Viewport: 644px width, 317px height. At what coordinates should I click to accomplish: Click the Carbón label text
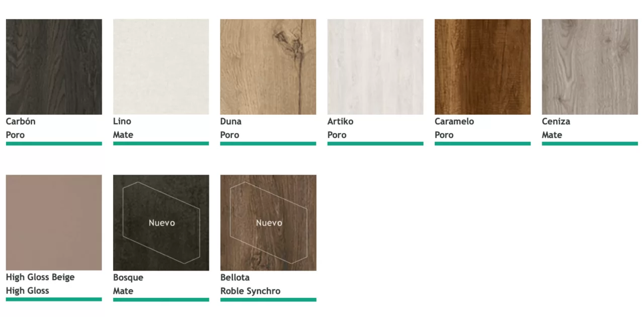point(21,121)
